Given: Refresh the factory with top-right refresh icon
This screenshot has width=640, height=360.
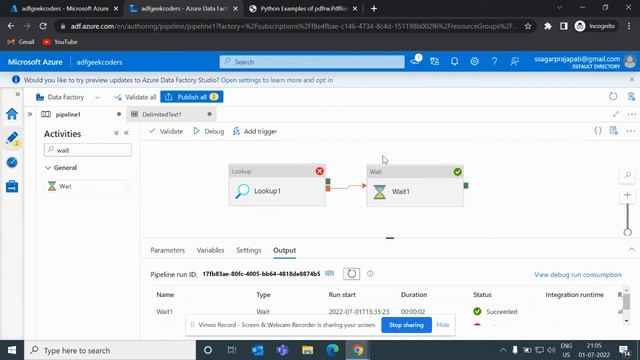Looking at the screenshot, I should click(x=613, y=97).
